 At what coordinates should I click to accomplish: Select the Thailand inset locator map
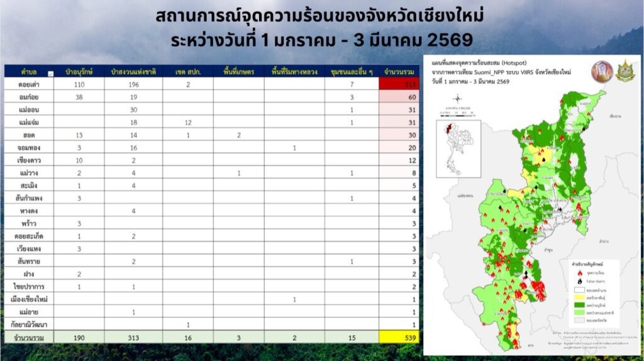(x=458, y=147)
